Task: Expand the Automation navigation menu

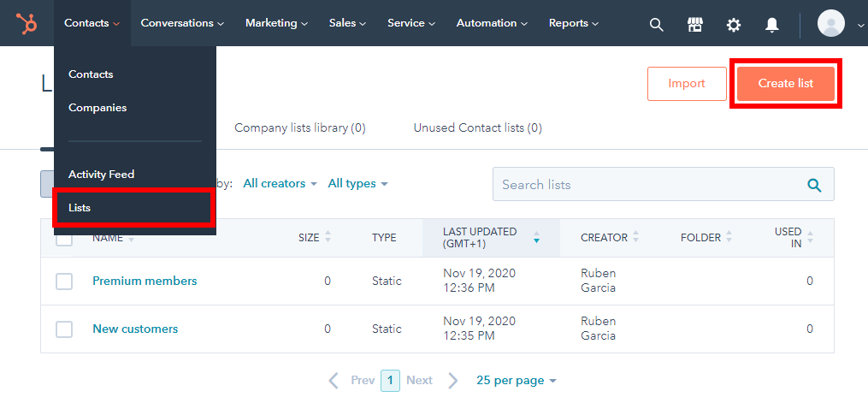Action: tap(492, 23)
